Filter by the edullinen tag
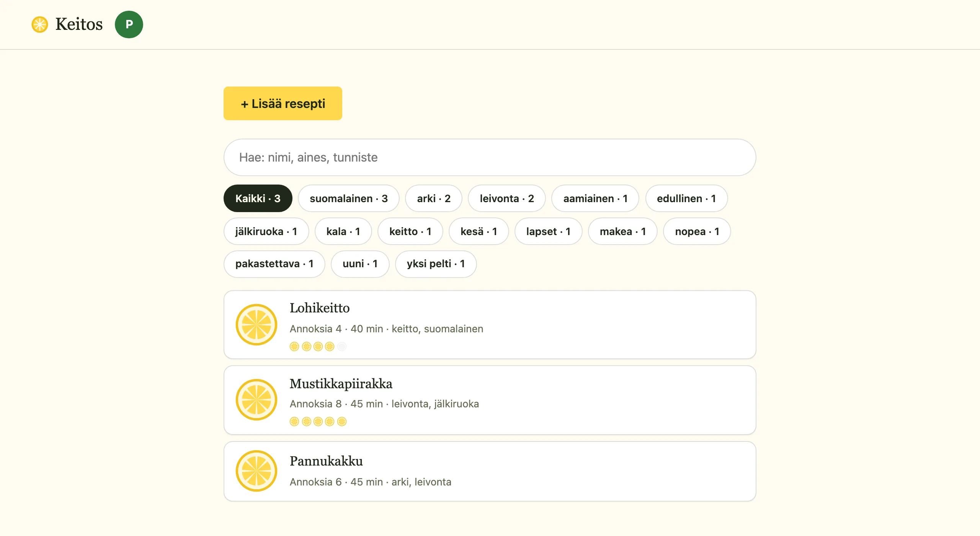This screenshot has width=980, height=536. pyautogui.click(x=686, y=198)
